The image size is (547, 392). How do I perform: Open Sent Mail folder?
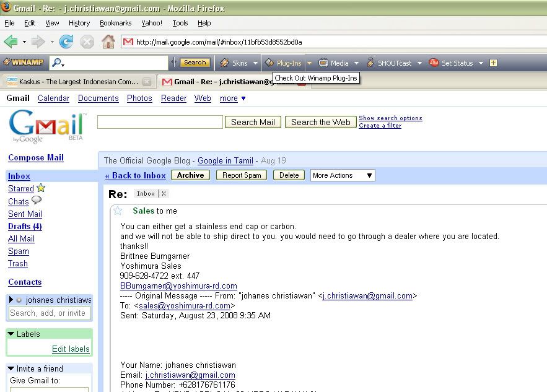pyautogui.click(x=25, y=214)
